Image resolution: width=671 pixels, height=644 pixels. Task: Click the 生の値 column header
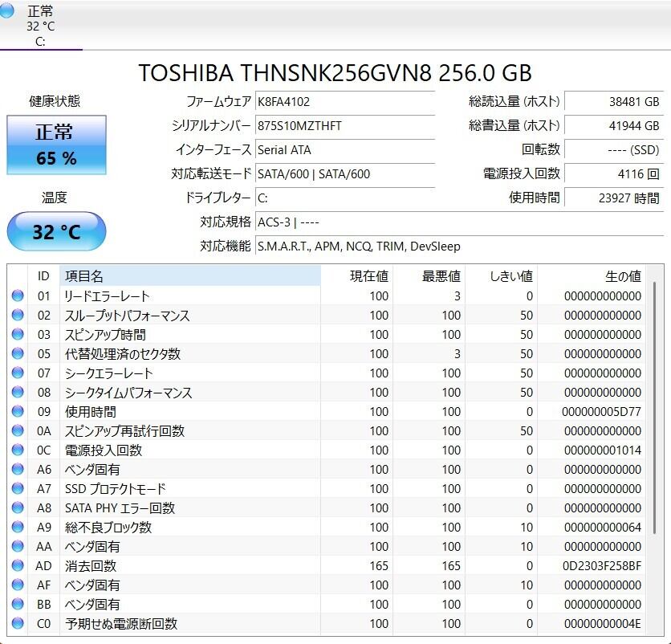tap(592, 276)
